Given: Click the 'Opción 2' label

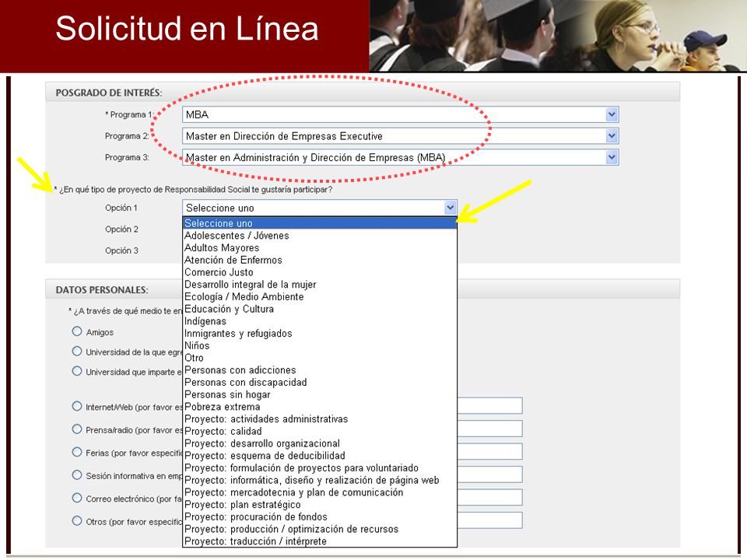Looking at the screenshot, I should coord(121,229).
